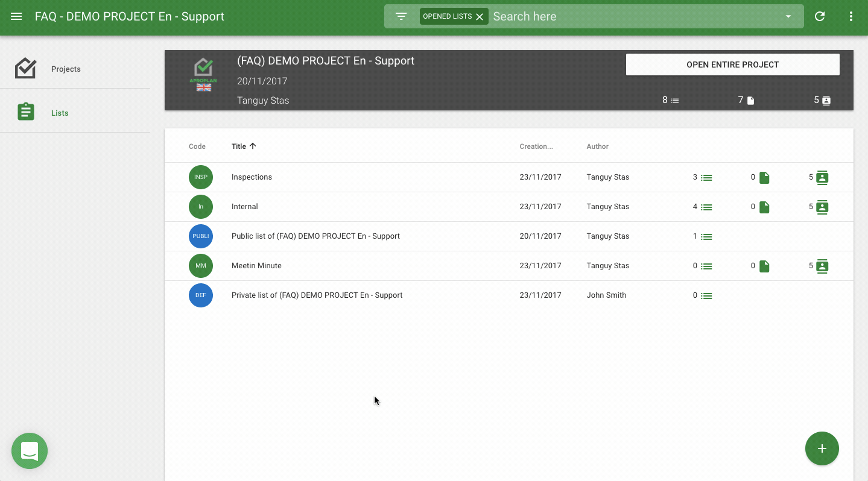
Task: Click the Lists clipboard icon
Action: pyautogui.click(x=25, y=112)
